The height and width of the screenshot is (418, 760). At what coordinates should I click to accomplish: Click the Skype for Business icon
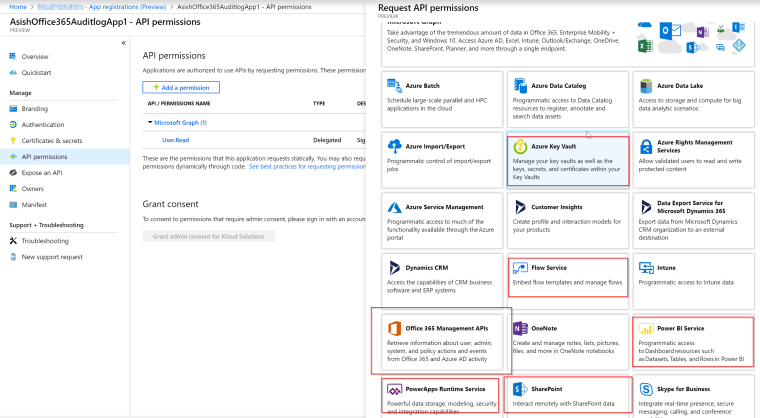tap(646, 389)
